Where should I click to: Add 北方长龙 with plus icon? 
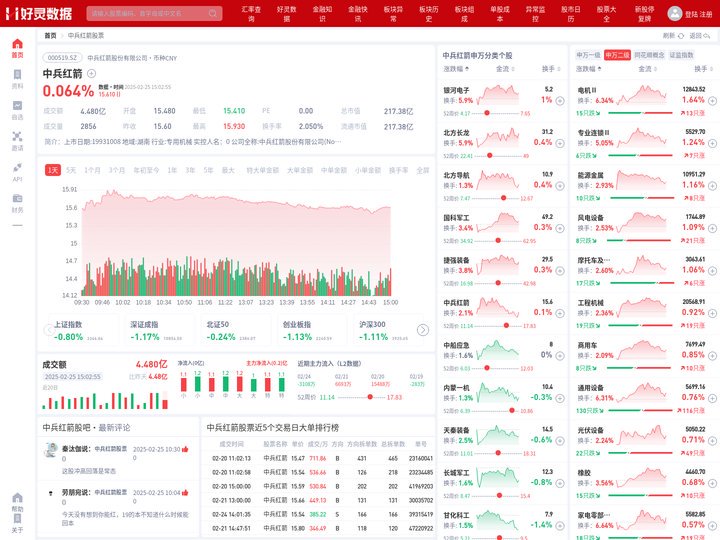click(x=560, y=143)
